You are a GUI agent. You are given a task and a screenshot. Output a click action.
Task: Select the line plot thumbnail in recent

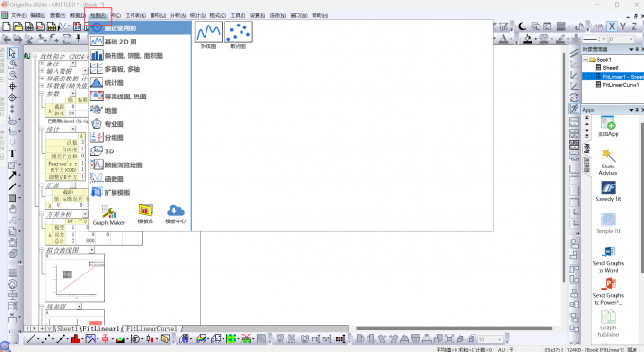[208, 32]
